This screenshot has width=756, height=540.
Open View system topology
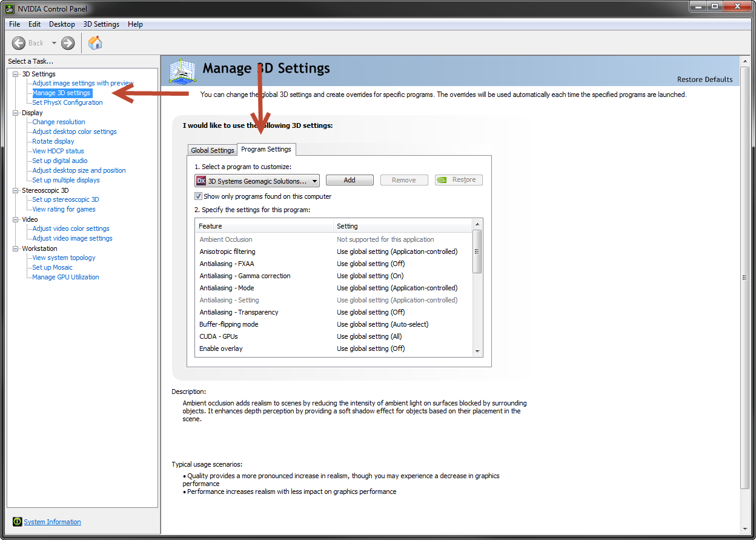64,258
